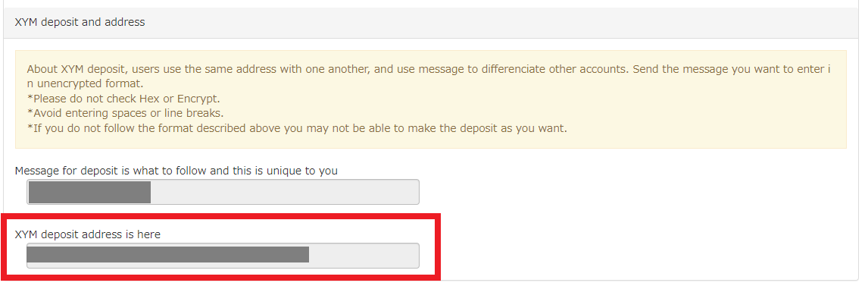Click the 'XYM deposit address is here' label
This screenshot has width=868, height=286.
pyautogui.click(x=87, y=234)
